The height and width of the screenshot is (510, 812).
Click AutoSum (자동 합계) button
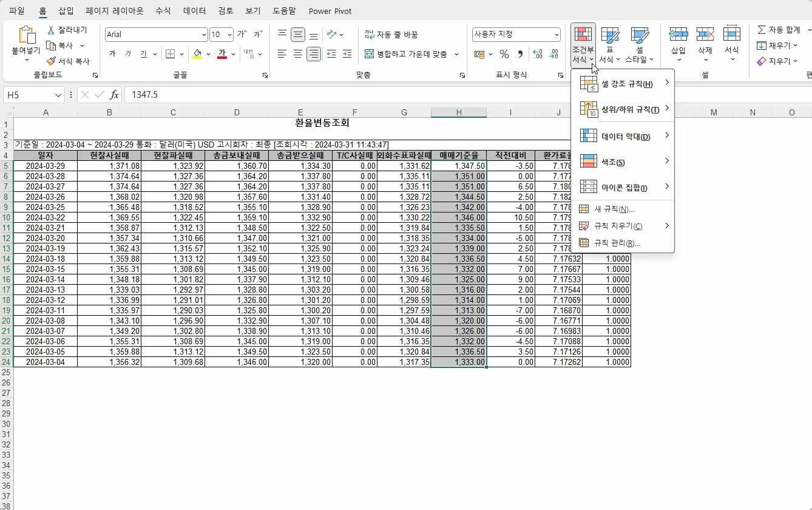(x=779, y=30)
